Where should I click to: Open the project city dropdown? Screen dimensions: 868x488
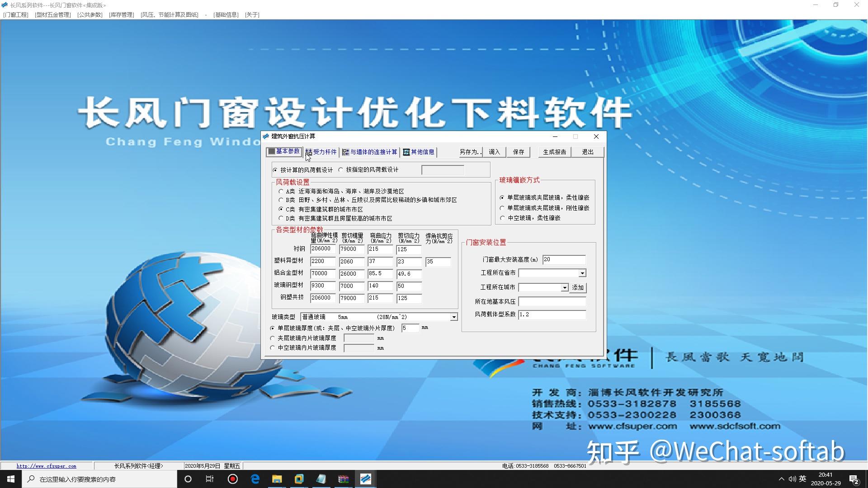pos(564,288)
